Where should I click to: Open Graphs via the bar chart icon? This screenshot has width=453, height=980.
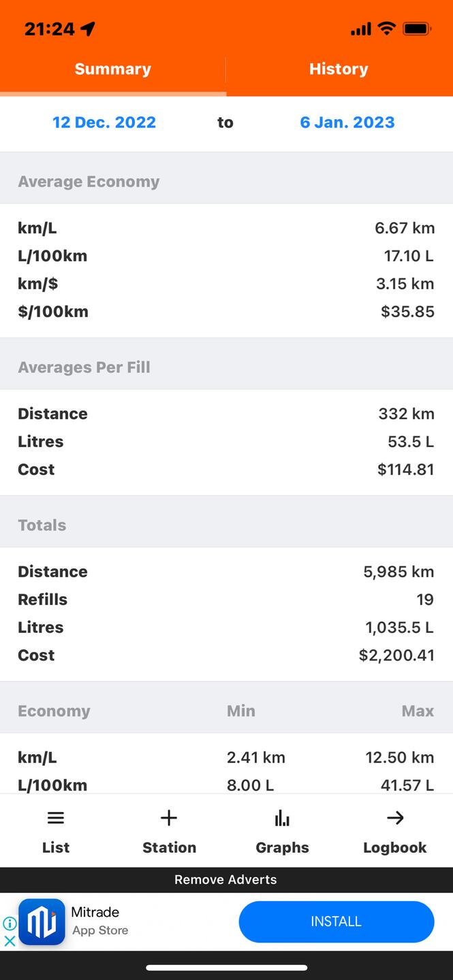282,818
